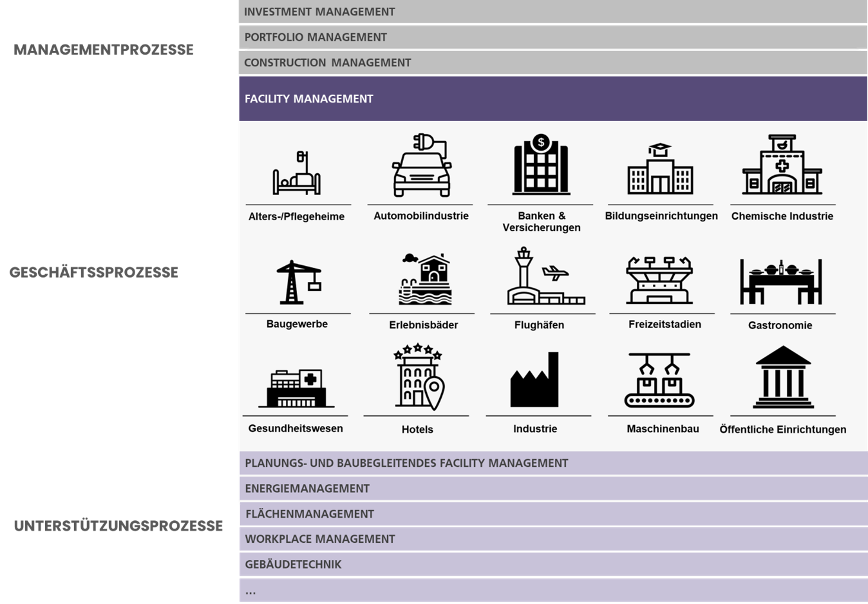Expand the ellipsis row below Gebäudetechnik
868x604 pixels.
click(553, 591)
